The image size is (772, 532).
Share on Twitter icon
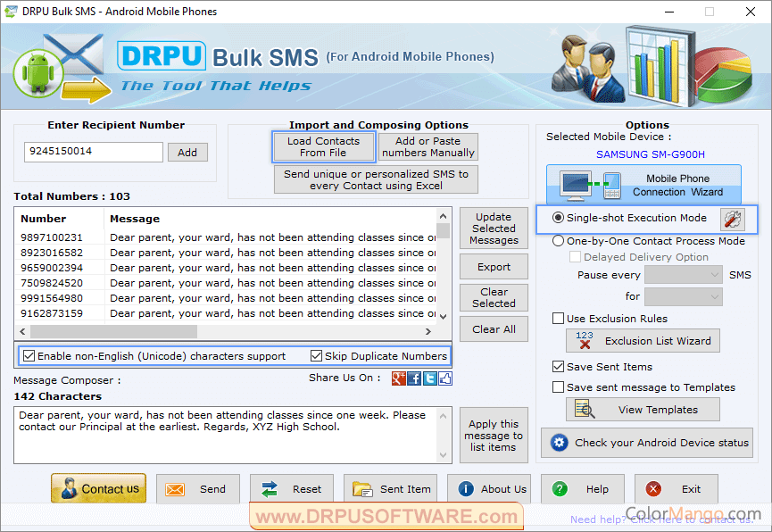[x=430, y=378]
